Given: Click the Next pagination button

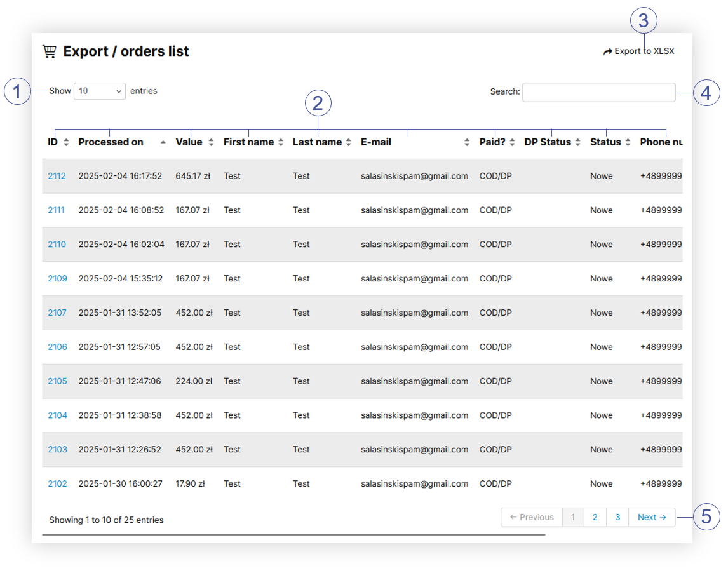Looking at the screenshot, I should click(652, 517).
